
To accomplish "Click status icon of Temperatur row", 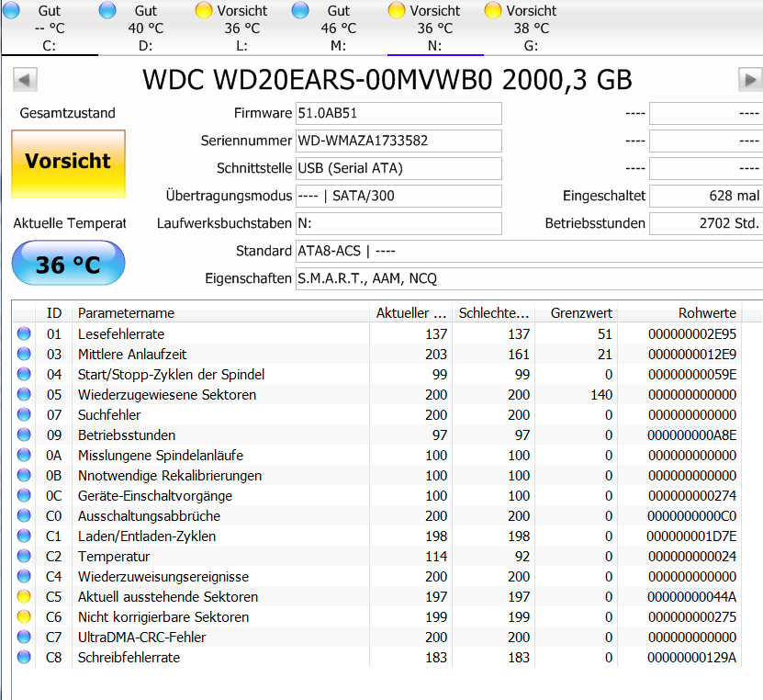I will tap(24, 556).
